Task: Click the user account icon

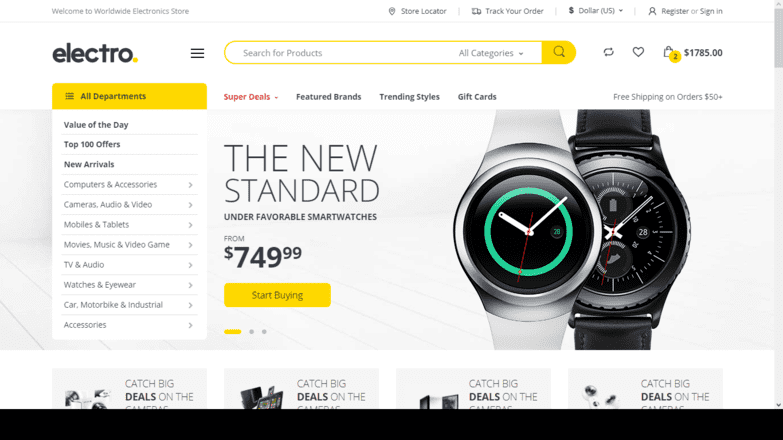Action: click(652, 11)
